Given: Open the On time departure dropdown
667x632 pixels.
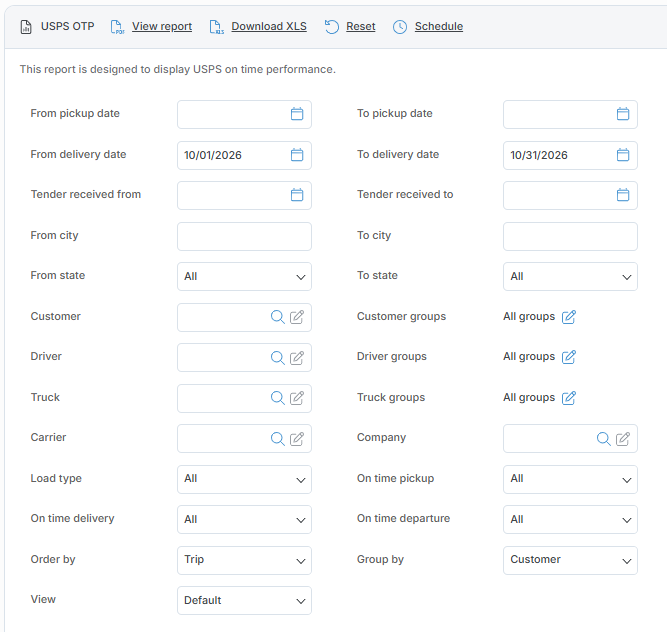Looking at the screenshot, I should click(570, 519).
